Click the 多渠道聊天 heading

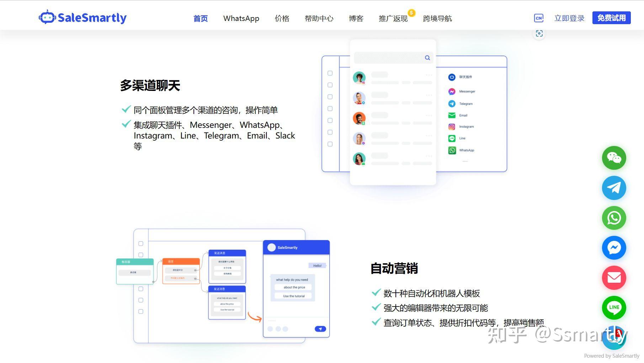coord(150,85)
